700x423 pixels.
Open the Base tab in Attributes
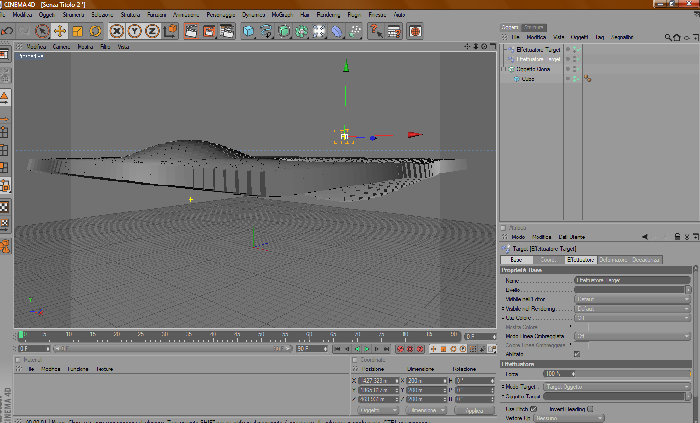517,260
